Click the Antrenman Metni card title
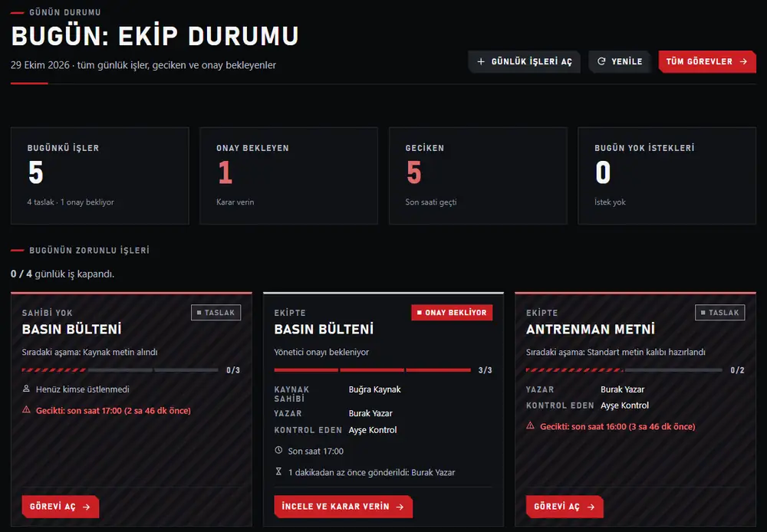 [x=590, y=329]
